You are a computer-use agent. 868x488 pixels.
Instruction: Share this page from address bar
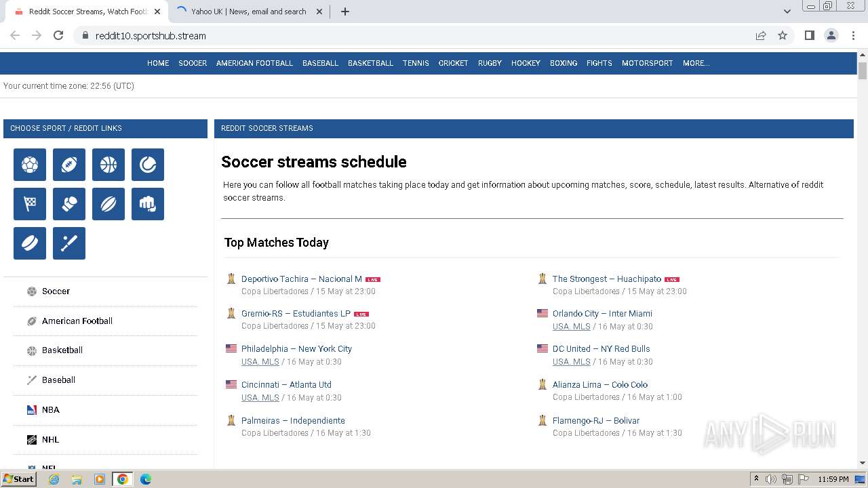pyautogui.click(x=761, y=35)
